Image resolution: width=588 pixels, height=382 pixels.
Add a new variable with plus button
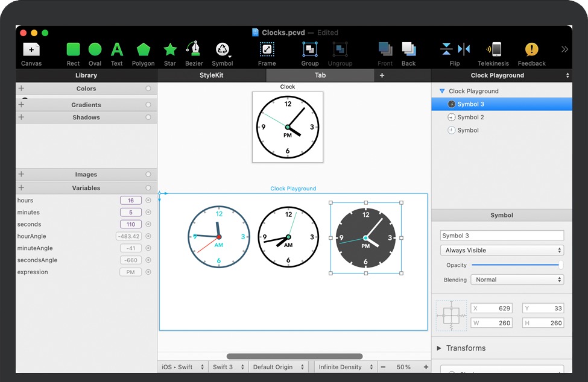[x=22, y=188]
